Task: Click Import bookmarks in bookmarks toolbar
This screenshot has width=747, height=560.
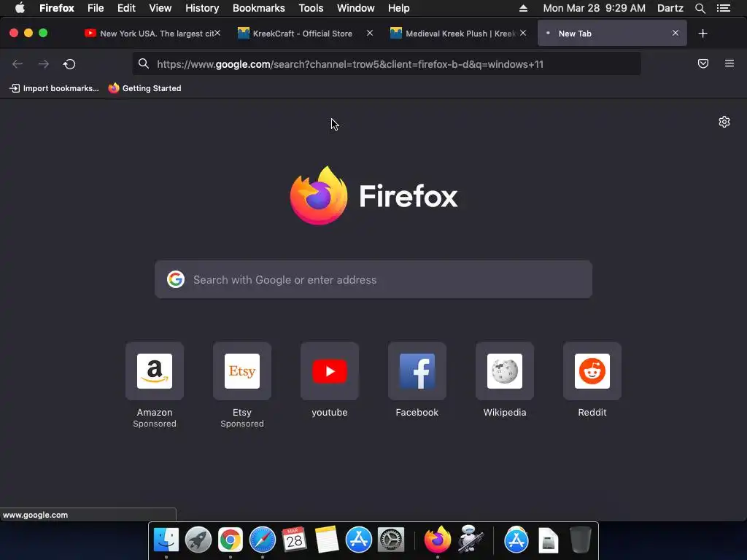Action: (x=54, y=88)
